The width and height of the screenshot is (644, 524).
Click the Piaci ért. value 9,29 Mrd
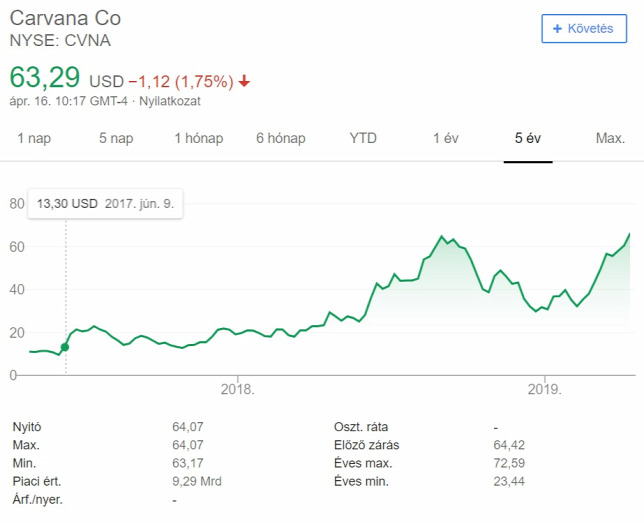197,481
